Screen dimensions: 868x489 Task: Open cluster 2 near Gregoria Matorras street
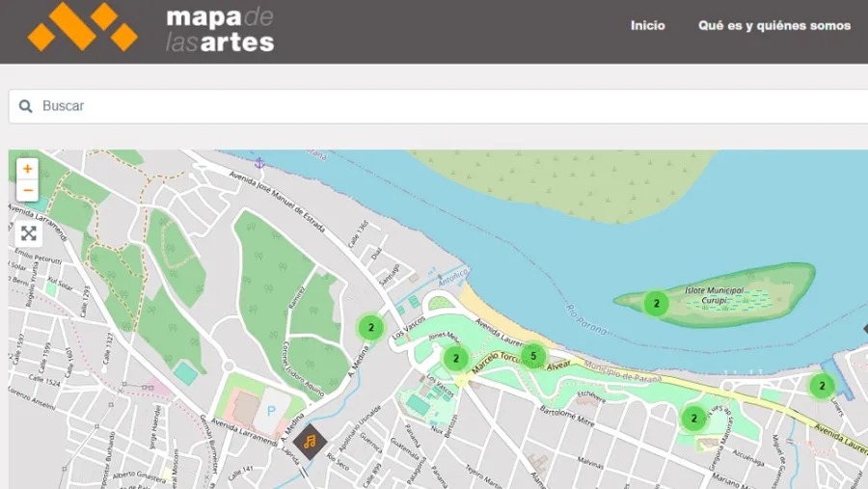tap(694, 419)
